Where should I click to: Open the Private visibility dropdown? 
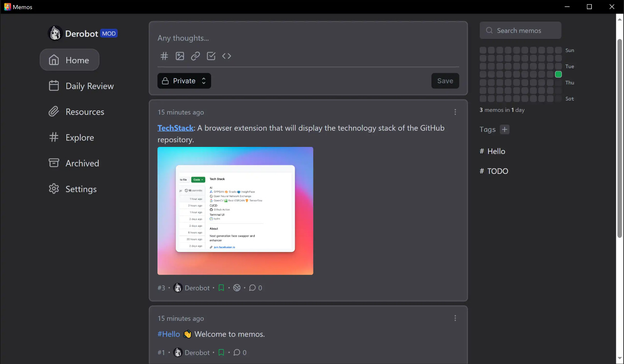point(184,81)
